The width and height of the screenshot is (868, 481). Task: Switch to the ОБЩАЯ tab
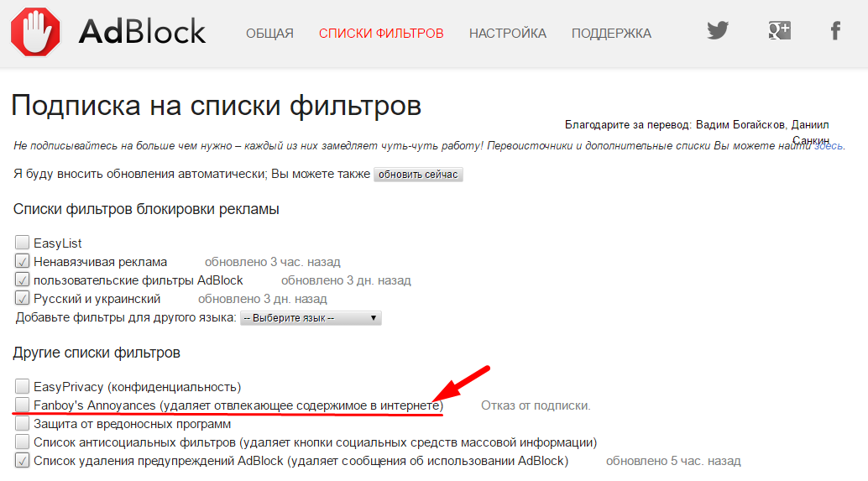[x=269, y=34]
